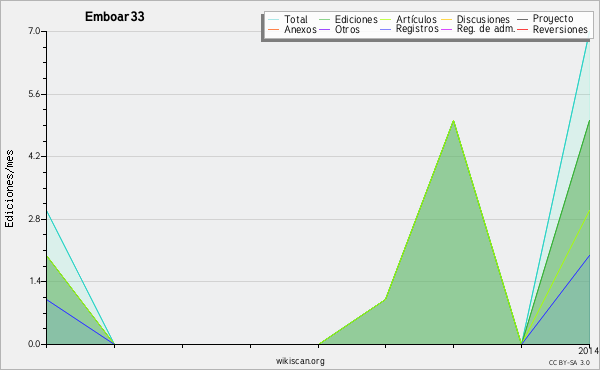Click the wikiscan.org label
This screenshot has width=600, height=370.
[x=300, y=361]
